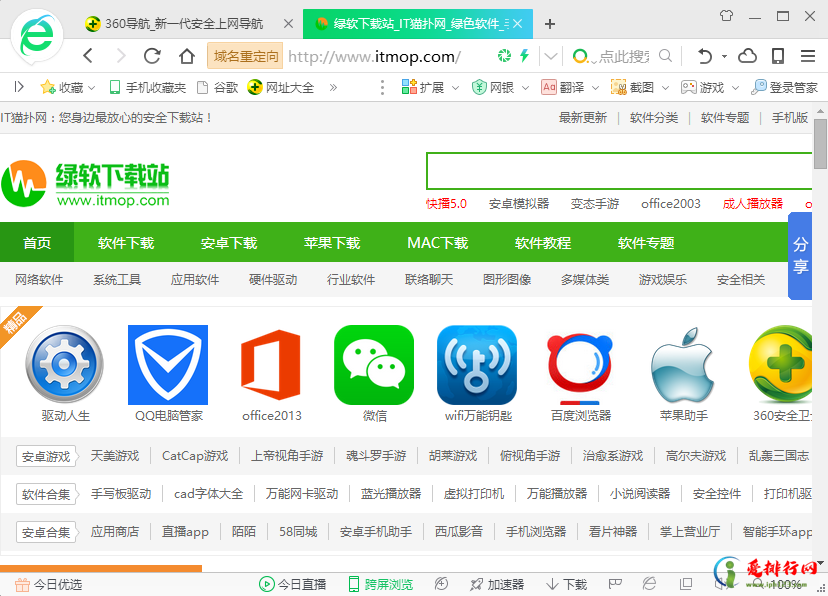Launch 加速器 rocket in status bar
Screen dimensions: 828x596
click(497, 584)
